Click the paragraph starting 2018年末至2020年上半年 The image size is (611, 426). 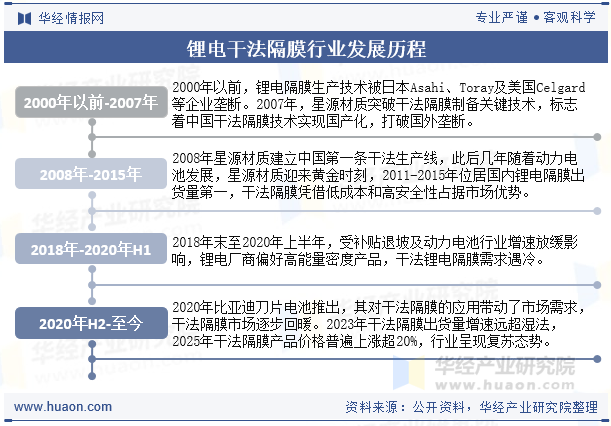(x=375, y=251)
